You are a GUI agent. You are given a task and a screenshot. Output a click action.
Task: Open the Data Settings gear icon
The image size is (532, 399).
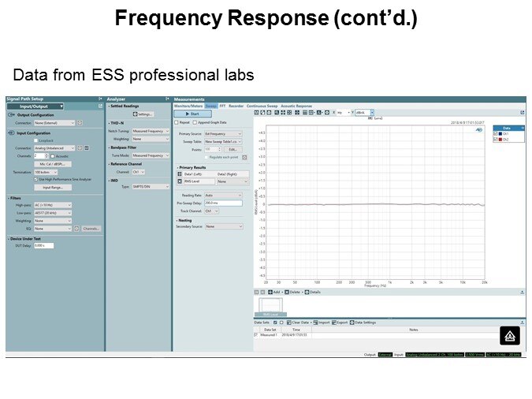tap(352, 323)
